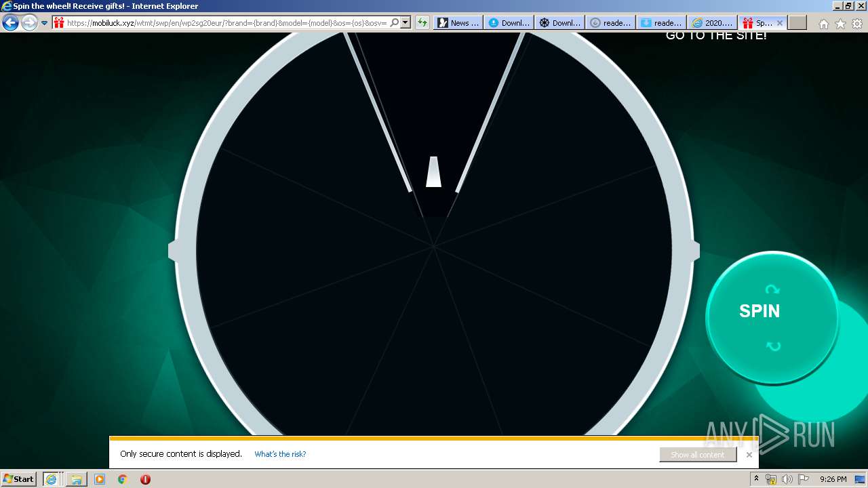Close the active Sp... tab
The image size is (868, 488).
[x=780, y=22]
